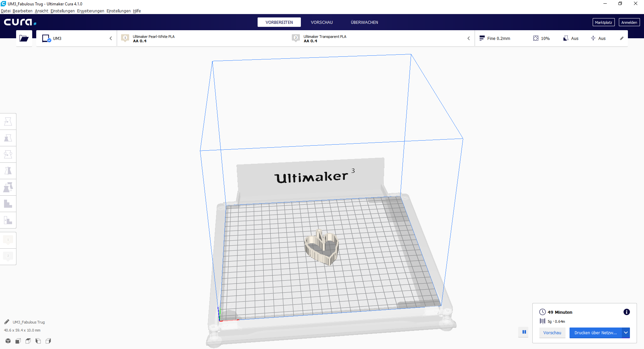Select the Rotate tool in the left toolbar

(8, 154)
